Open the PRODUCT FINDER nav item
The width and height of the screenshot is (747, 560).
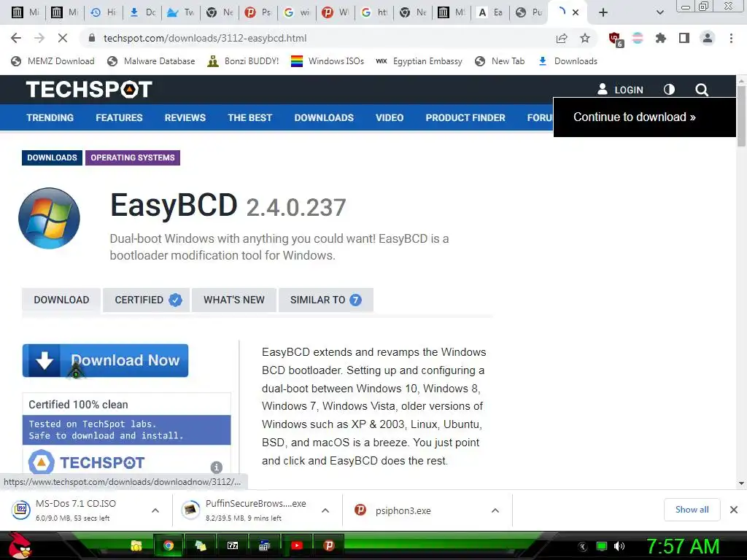(x=465, y=117)
